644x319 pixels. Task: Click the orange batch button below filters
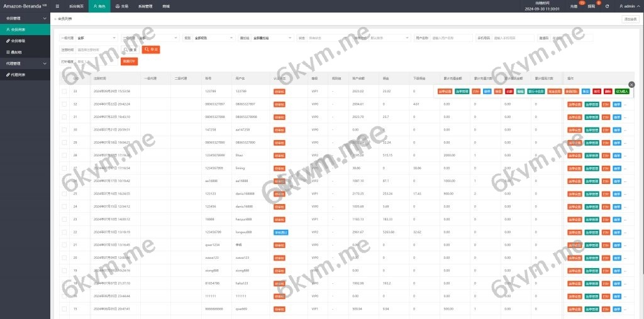click(x=129, y=61)
